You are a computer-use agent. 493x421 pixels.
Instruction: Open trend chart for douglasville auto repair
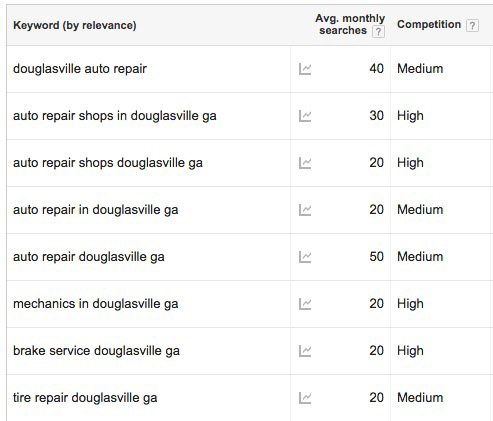click(305, 69)
